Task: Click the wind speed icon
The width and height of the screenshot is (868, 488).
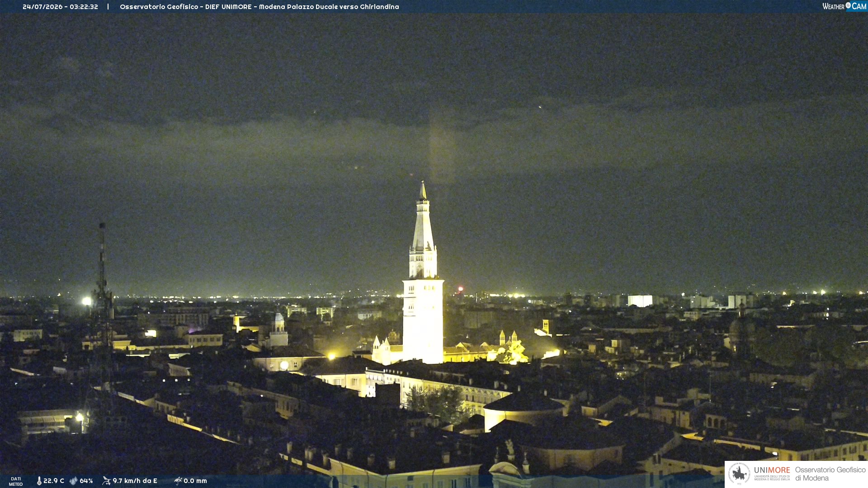Action: [106, 481]
